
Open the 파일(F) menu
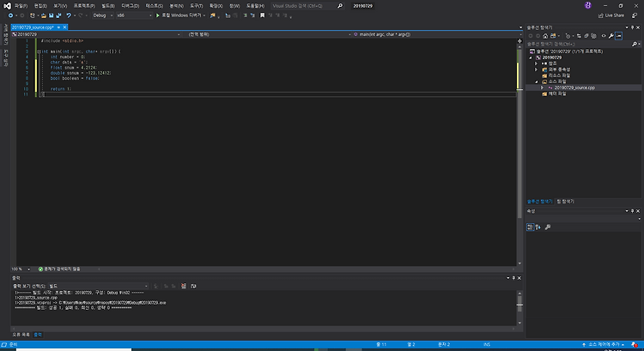[21, 6]
